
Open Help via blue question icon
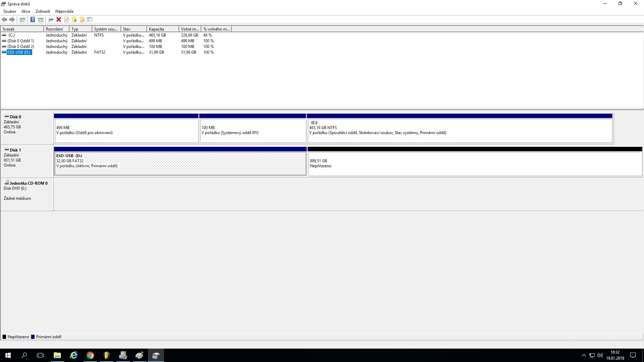(x=33, y=20)
